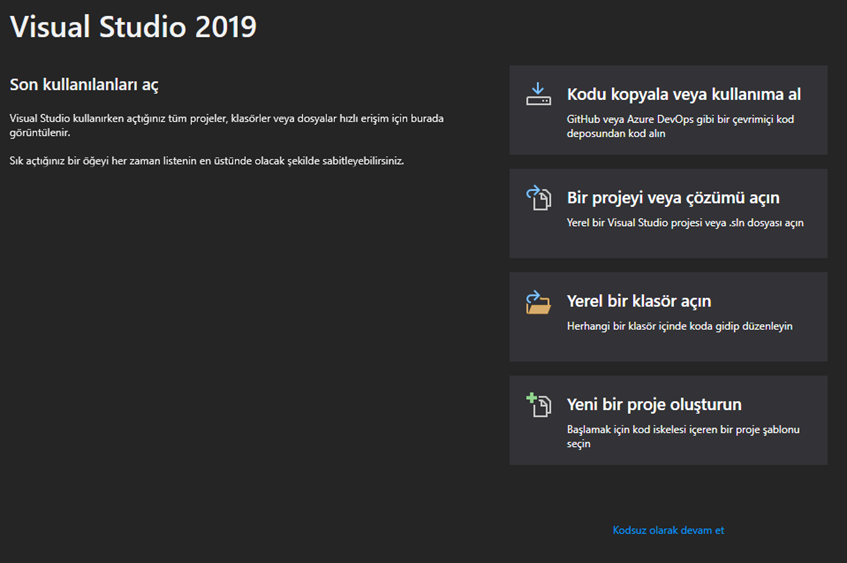
Task: Follow the 'Kodsuz olarak devam et' link
Action: pyautogui.click(x=668, y=530)
